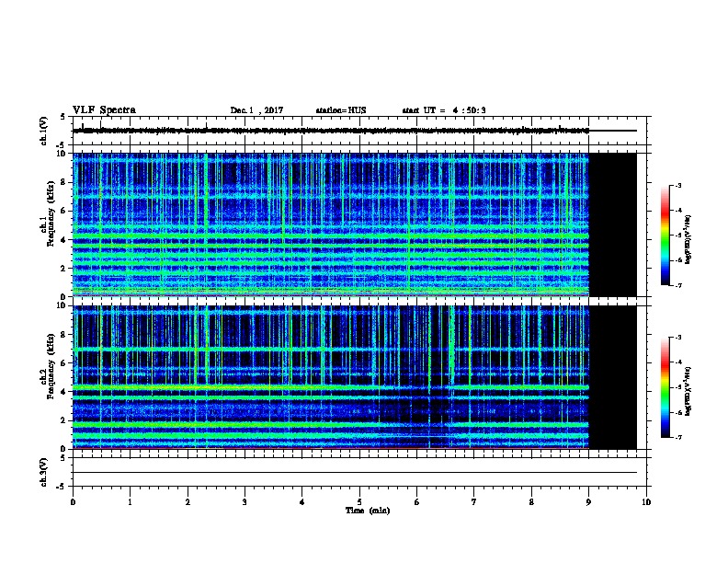
Task: Click the ch.1 spectrogram color bar
Action: point(665,236)
